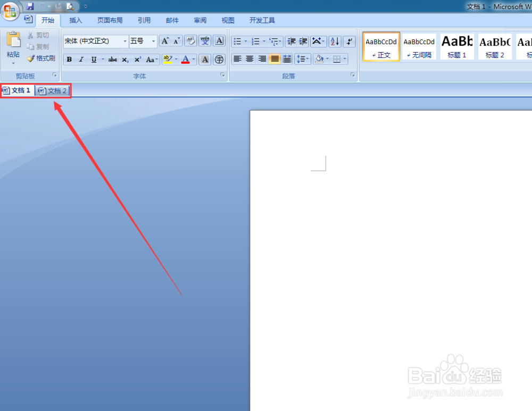Apply paragraph shading fill color
This screenshot has width=532, height=411.
pyautogui.click(x=319, y=59)
